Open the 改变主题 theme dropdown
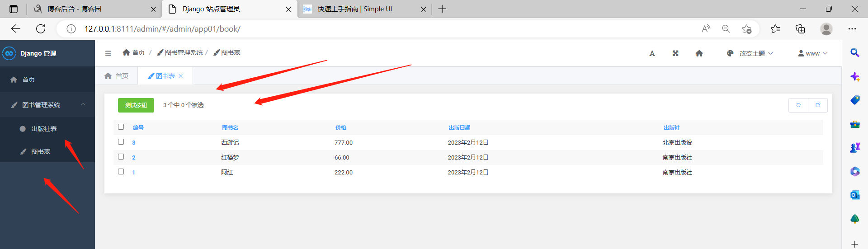Image resolution: width=868 pixels, height=249 pixels. 750,53
